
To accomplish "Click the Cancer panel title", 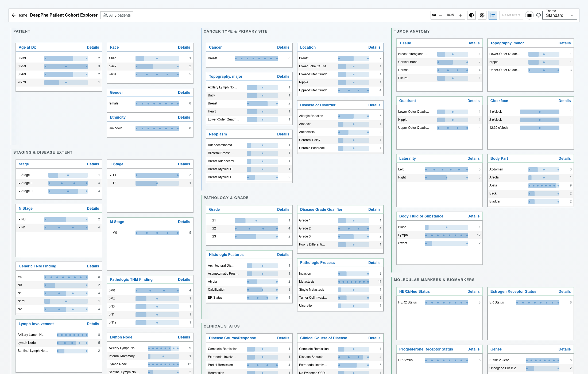I will click(215, 47).
